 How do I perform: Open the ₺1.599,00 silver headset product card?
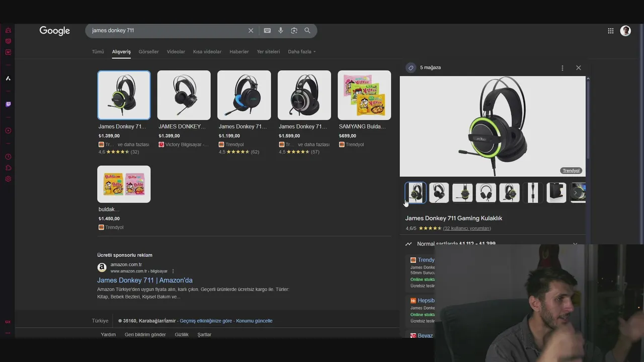pos(304,113)
